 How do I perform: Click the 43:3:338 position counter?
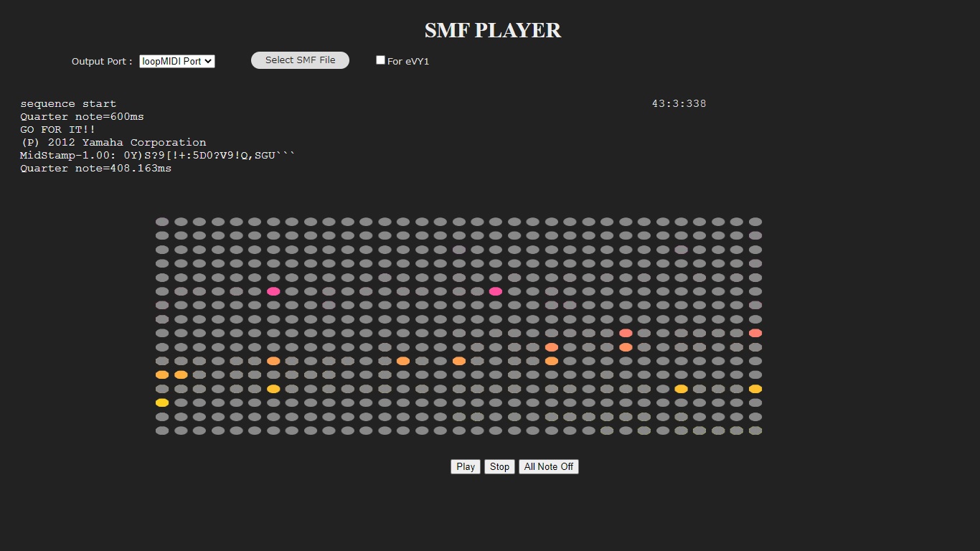point(679,103)
